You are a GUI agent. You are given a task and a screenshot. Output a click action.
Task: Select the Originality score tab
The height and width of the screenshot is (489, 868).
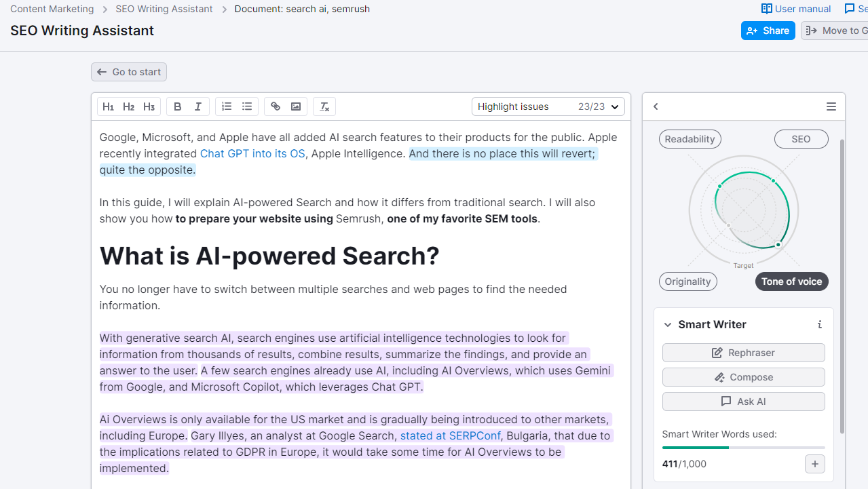coord(687,281)
